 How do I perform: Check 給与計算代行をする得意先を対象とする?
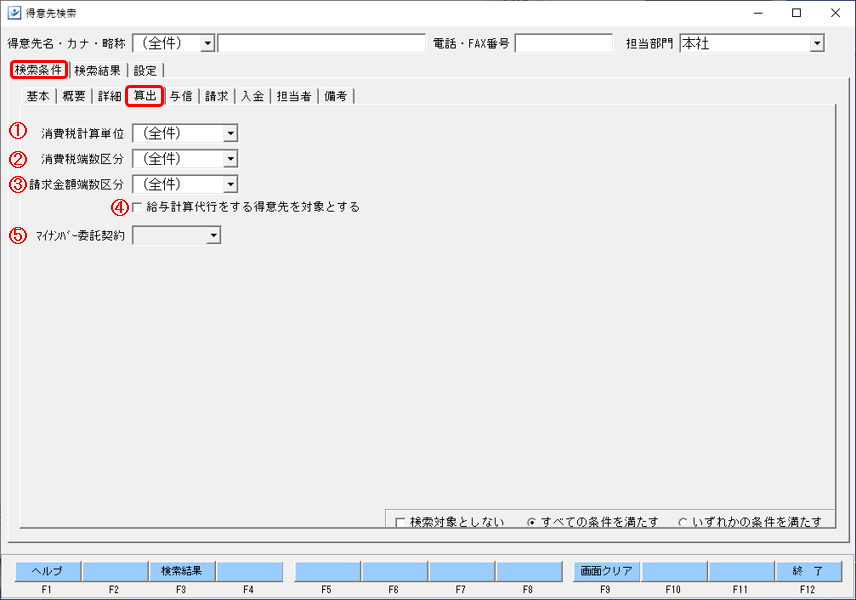tap(137, 207)
